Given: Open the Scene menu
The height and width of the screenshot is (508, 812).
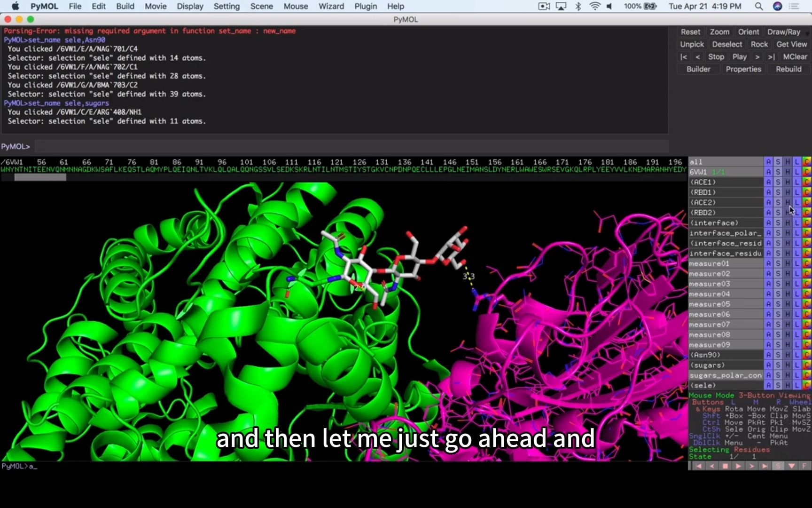Looking at the screenshot, I should click(x=262, y=6).
